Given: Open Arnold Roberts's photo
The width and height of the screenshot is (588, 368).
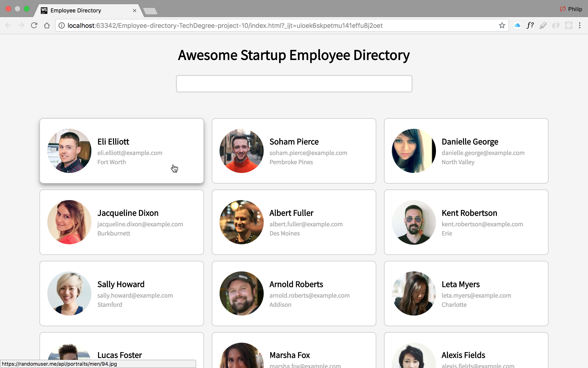Looking at the screenshot, I should [x=242, y=293].
